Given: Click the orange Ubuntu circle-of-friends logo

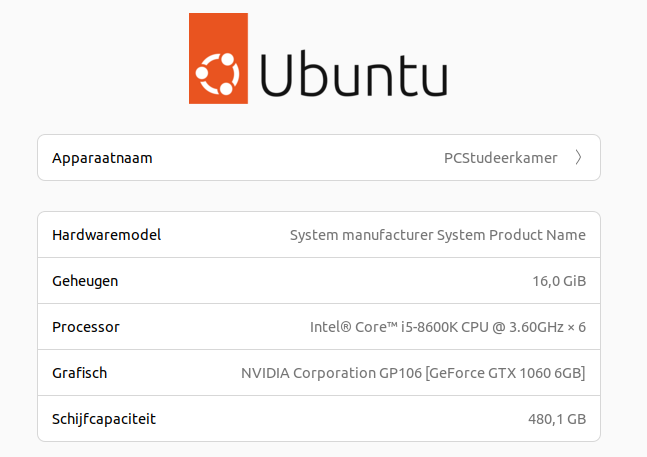Looking at the screenshot, I should tap(218, 58).
